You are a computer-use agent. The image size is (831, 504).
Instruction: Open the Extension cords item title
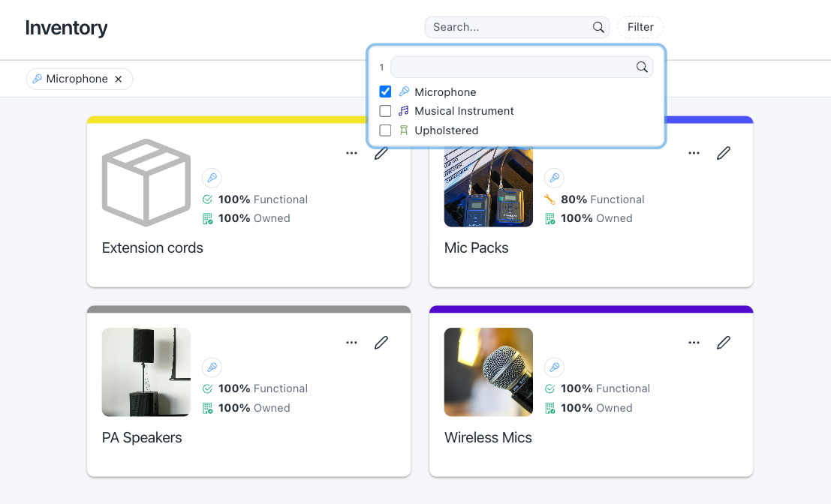point(152,247)
